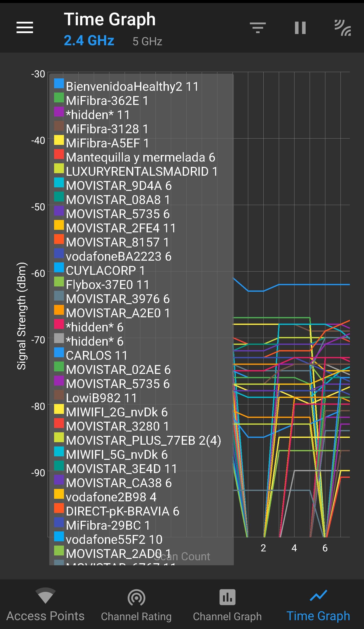Tap the Signal Strength (dBm) axis label
Viewport: 364px width, 629px height.
(x=22, y=316)
